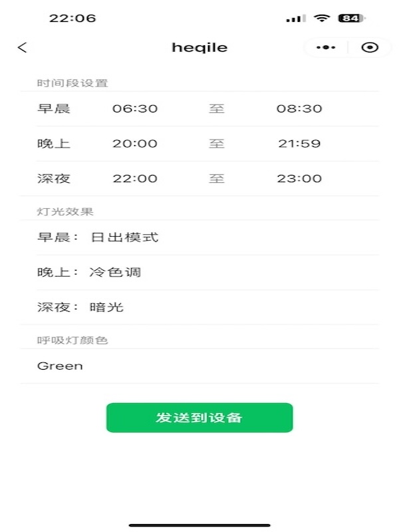Change evening start time 20:00
399x532 pixels.
tap(135, 144)
